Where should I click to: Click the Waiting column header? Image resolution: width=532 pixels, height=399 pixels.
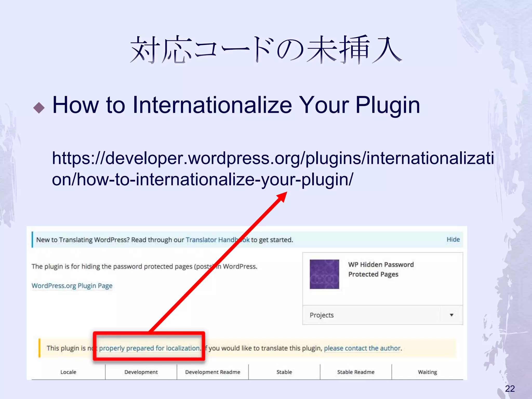pyautogui.click(x=427, y=372)
